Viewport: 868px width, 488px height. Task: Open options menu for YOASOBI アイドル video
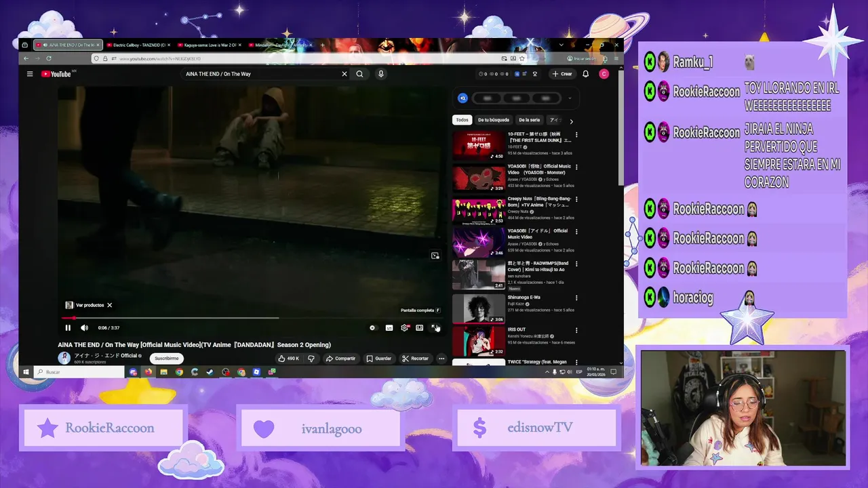click(576, 232)
